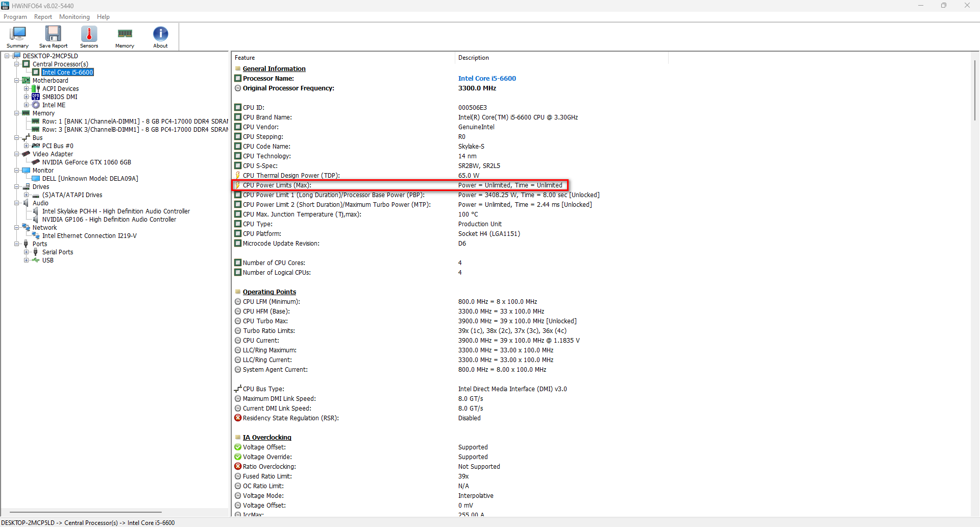
Task: Click the ACPI Devices icon
Action: click(x=36, y=88)
